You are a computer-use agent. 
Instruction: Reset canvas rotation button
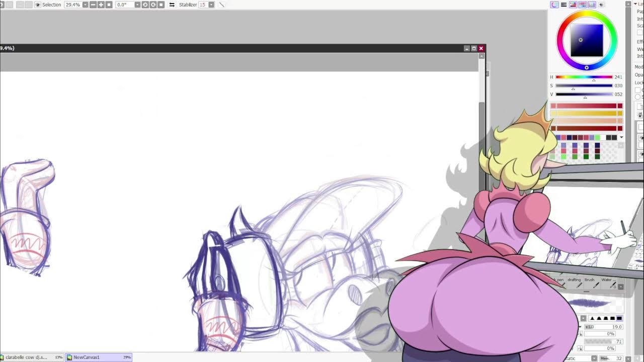pos(161,5)
